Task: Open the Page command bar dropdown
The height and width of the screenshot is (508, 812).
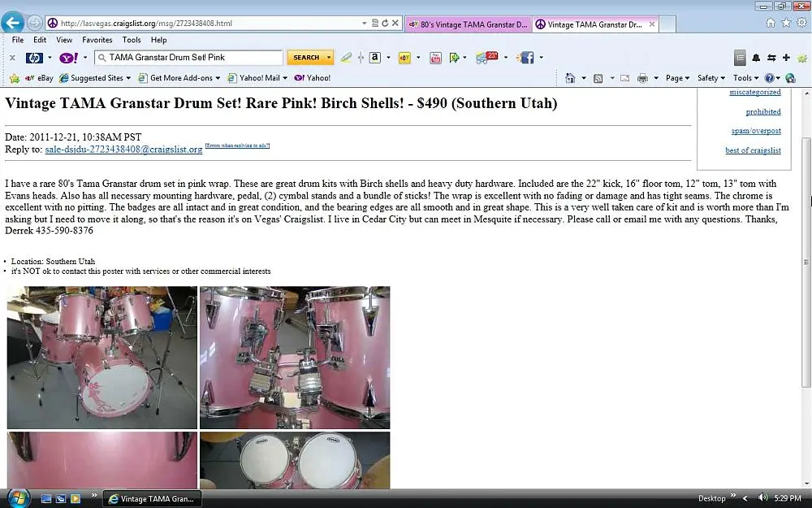Action: 677,78
